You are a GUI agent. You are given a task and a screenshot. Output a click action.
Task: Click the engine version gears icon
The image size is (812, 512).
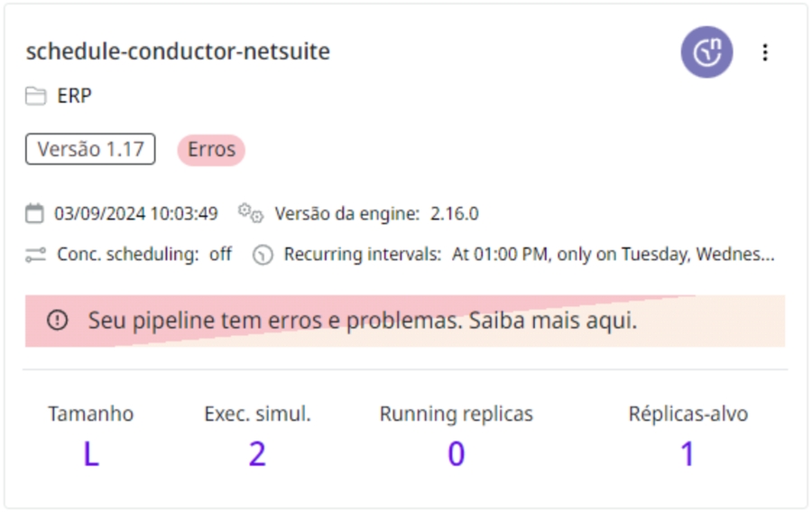(250, 213)
